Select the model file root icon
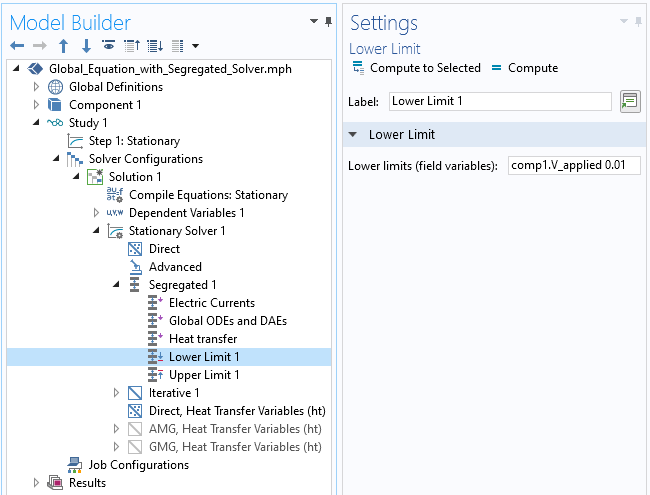Image resolution: width=650 pixels, height=495 pixels. (35, 69)
